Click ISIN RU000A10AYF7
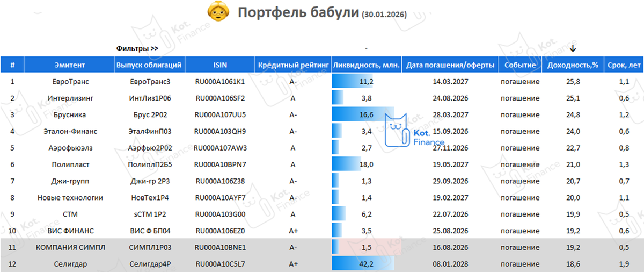 (x=220, y=197)
